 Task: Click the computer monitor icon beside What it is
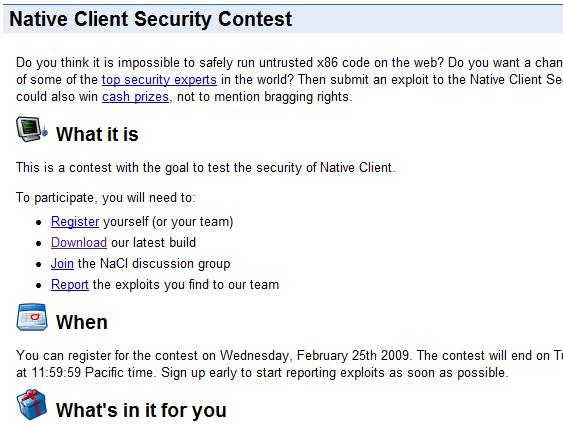(x=32, y=129)
